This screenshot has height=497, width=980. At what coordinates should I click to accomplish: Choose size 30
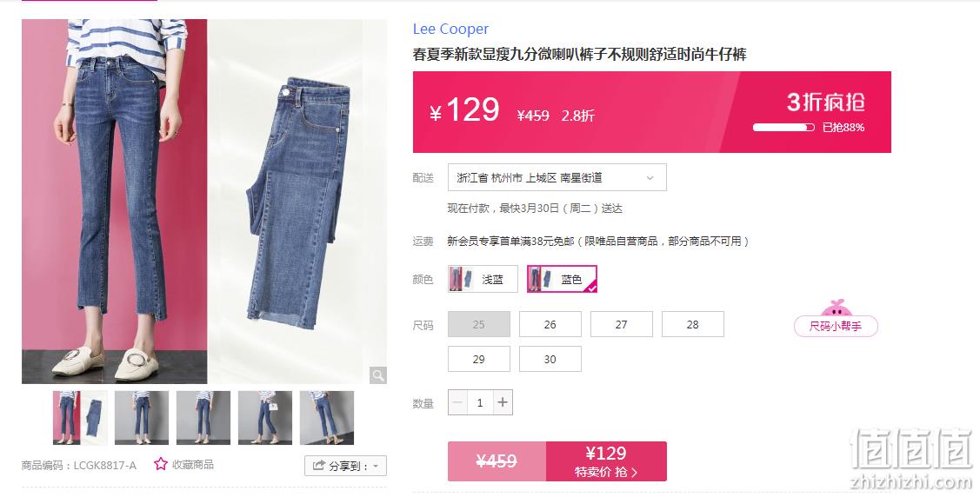pyautogui.click(x=550, y=359)
